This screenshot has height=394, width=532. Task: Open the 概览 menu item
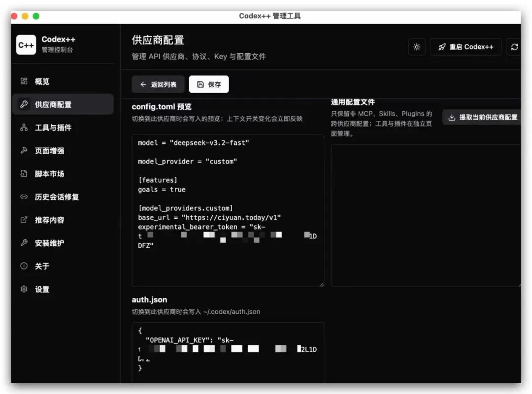click(63, 81)
